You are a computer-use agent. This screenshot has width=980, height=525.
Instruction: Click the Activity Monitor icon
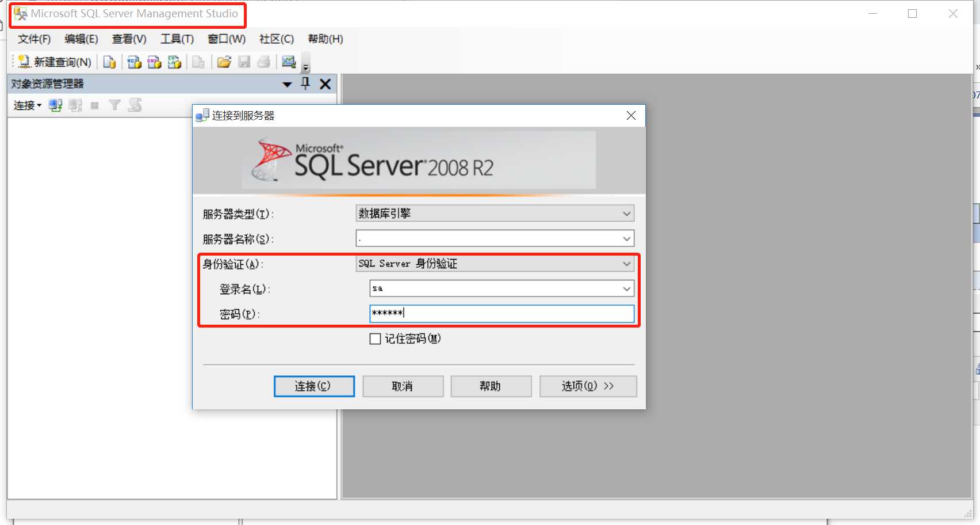[x=289, y=62]
